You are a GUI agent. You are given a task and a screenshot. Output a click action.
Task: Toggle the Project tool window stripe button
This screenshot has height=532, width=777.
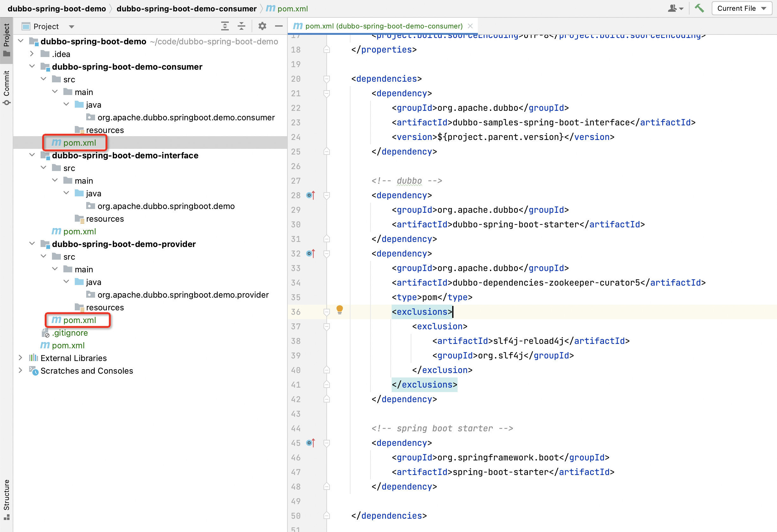pos(6,40)
